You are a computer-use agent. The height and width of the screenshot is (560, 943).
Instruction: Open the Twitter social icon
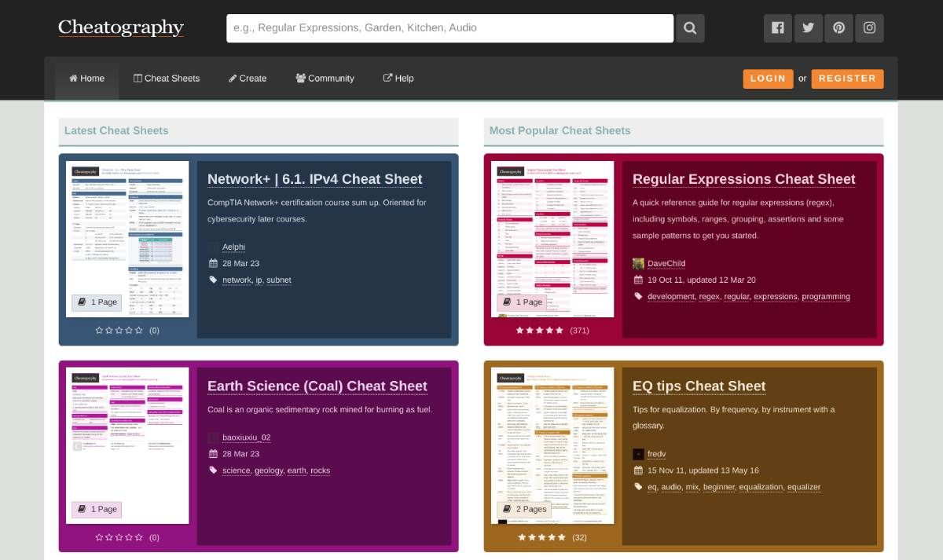click(809, 28)
